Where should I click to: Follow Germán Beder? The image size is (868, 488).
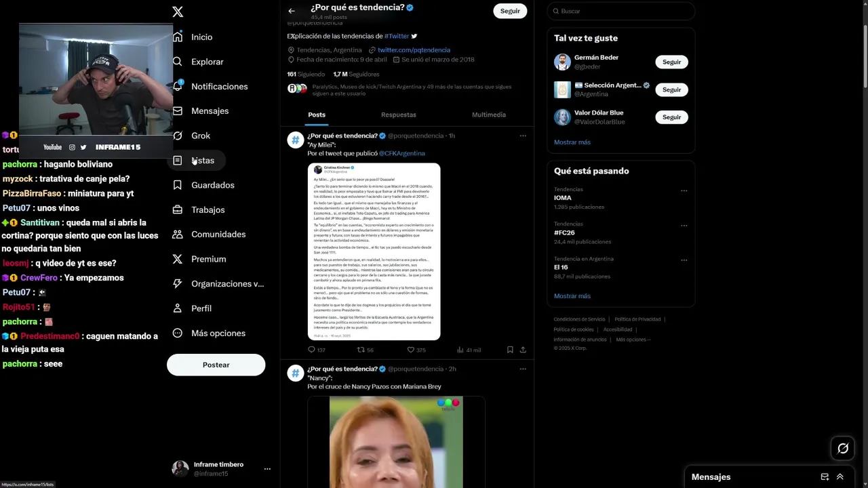click(671, 62)
